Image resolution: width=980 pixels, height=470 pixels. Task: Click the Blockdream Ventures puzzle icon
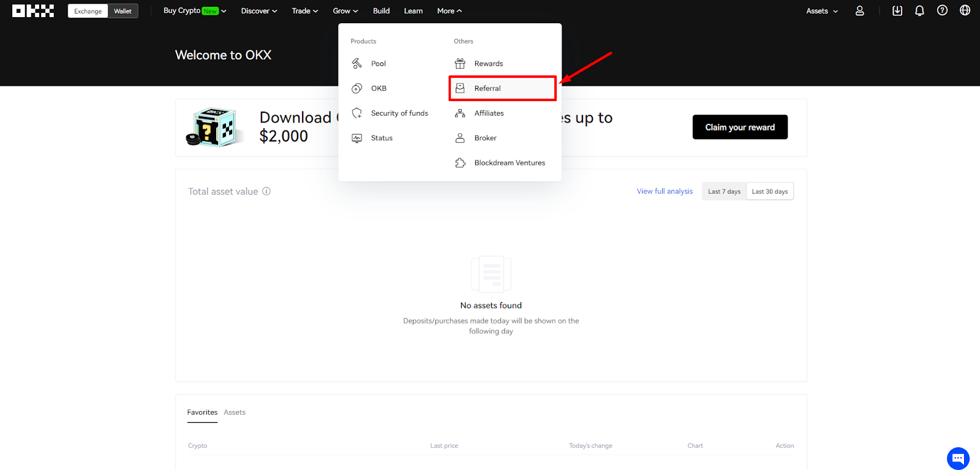coord(460,163)
